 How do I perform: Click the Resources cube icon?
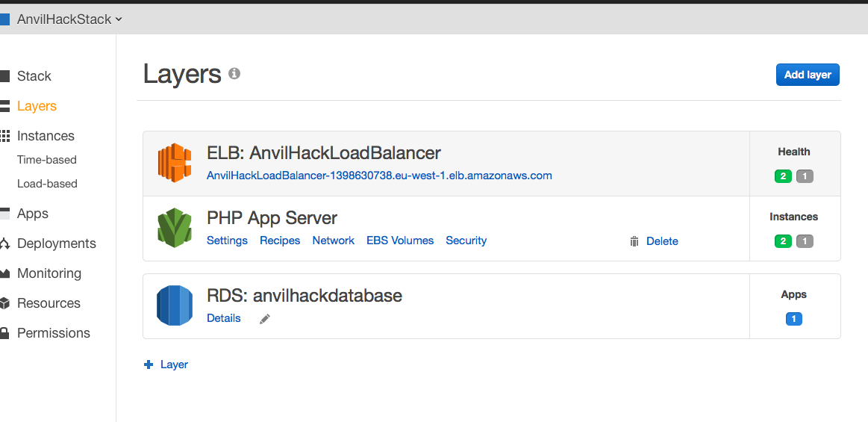pyautogui.click(x=5, y=303)
